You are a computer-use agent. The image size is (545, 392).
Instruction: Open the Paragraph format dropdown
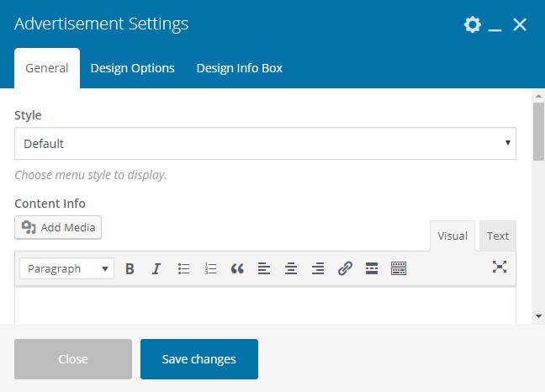click(66, 268)
